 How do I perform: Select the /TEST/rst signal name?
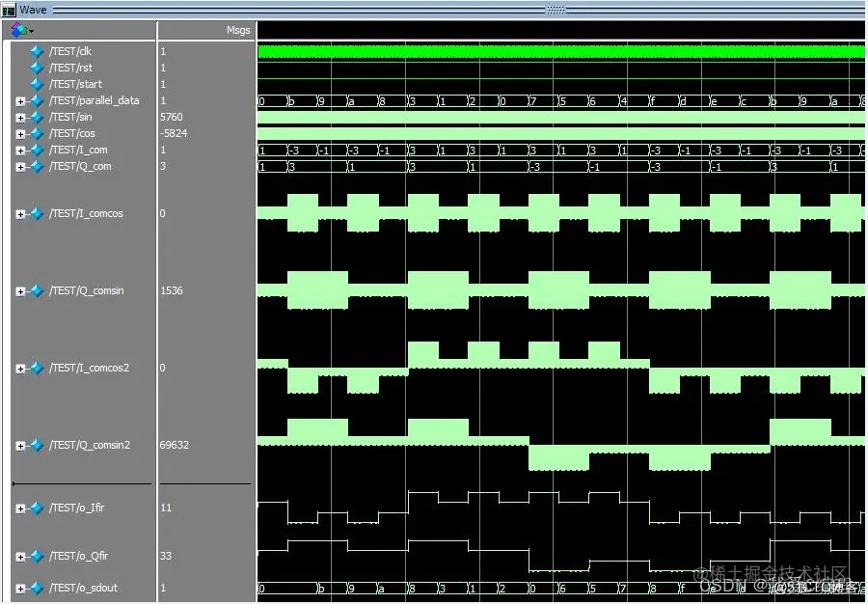pos(70,68)
